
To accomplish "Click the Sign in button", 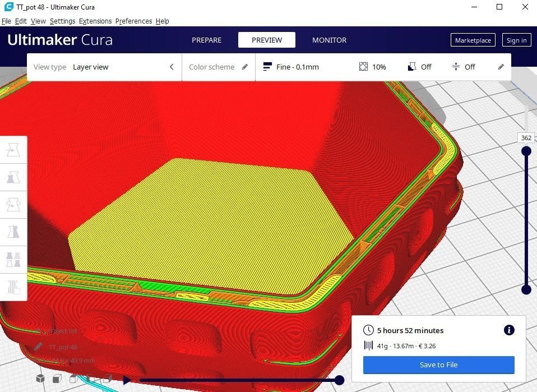I will pos(516,40).
